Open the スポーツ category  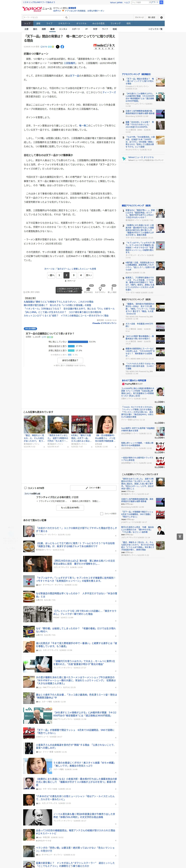point(76,29)
